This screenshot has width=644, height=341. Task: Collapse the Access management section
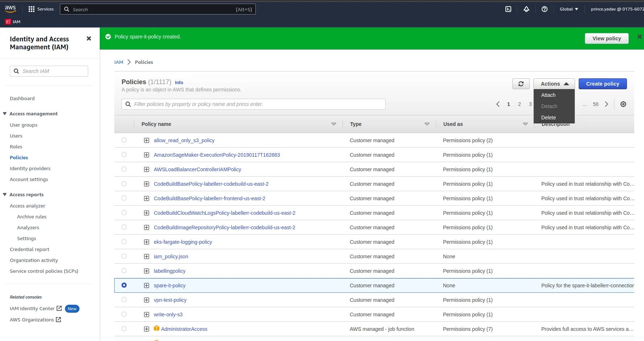5,114
